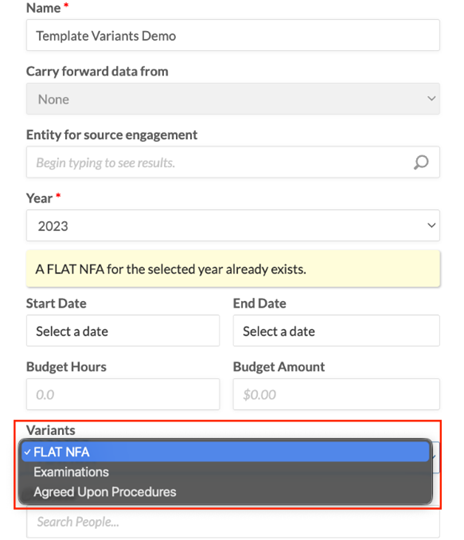Screen dimensions: 464x540
Task: Click the chevron arrow of Carry forward dropdown
Action: pyautogui.click(x=431, y=98)
